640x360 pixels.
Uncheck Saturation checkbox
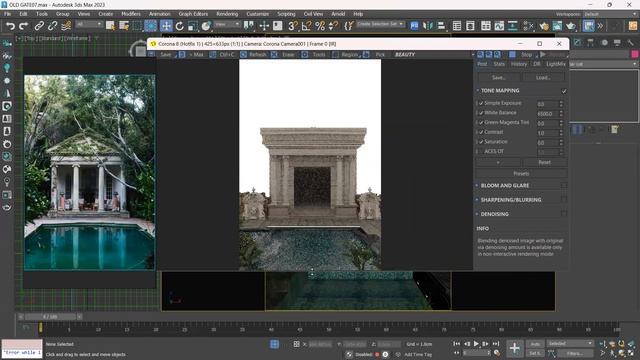pyautogui.click(x=481, y=142)
